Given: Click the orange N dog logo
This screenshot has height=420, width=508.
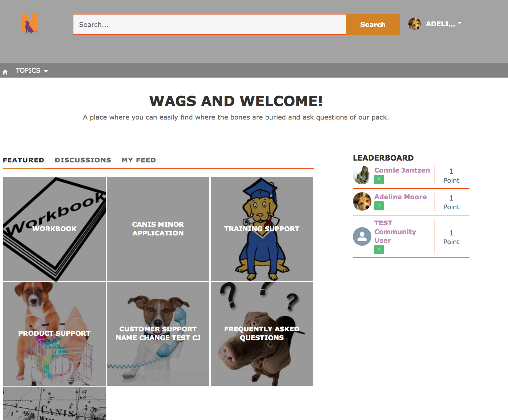Looking at the screenshot, I should [x=29, y=24].
